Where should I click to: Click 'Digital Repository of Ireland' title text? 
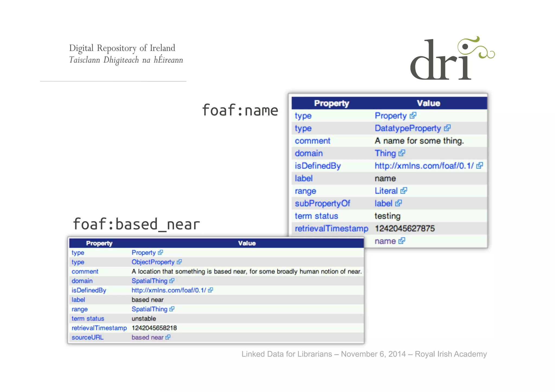pyautogui.click(x=122, y=48)
